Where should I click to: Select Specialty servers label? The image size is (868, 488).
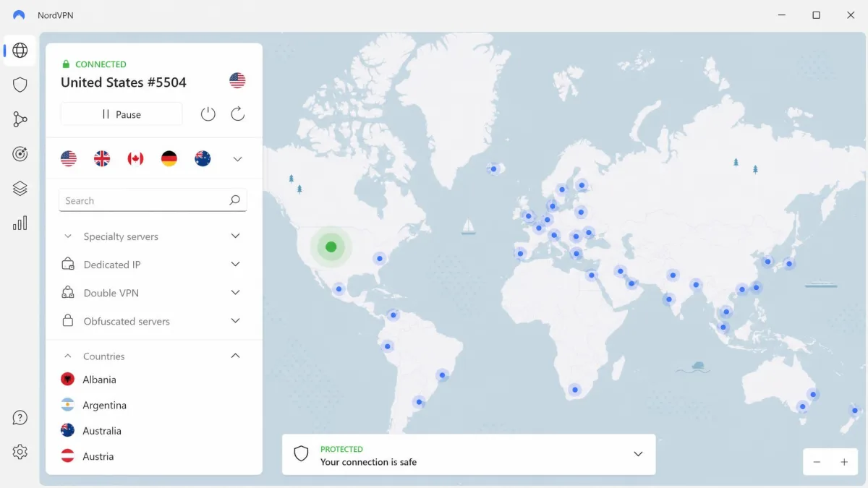(x=121, y=236)
